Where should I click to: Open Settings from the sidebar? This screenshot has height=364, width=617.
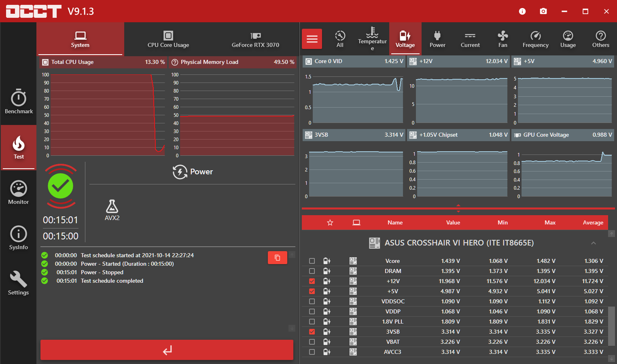tap(19, 283)
